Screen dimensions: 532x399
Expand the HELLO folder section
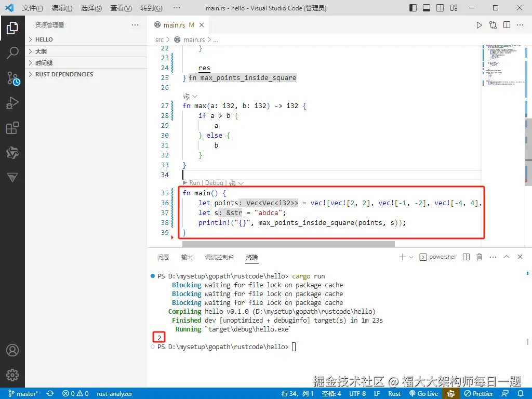coord(86,39)
